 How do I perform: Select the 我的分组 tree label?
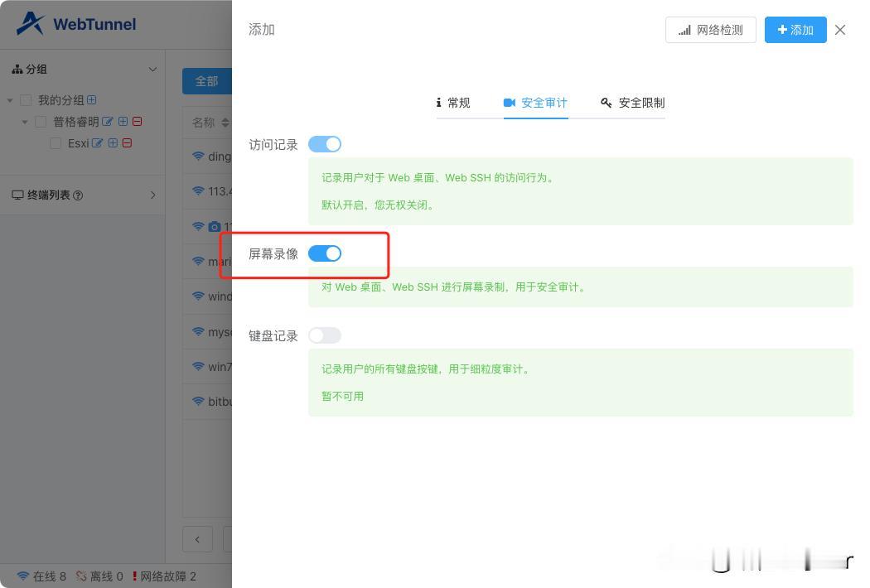click(60, 100)
